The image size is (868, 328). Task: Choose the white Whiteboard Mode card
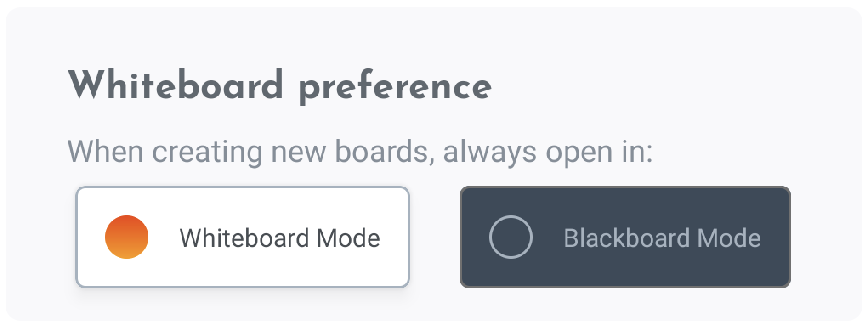click(242, 237)
